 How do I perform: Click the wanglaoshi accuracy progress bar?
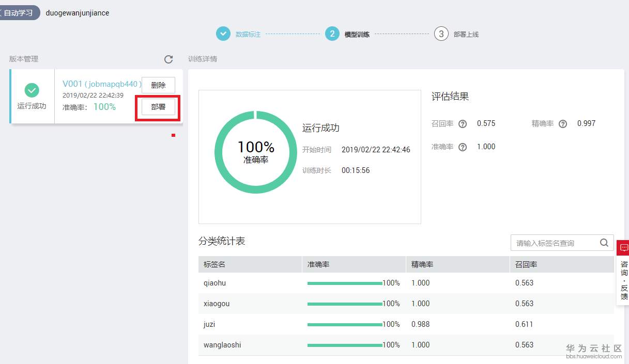[345, 345]
